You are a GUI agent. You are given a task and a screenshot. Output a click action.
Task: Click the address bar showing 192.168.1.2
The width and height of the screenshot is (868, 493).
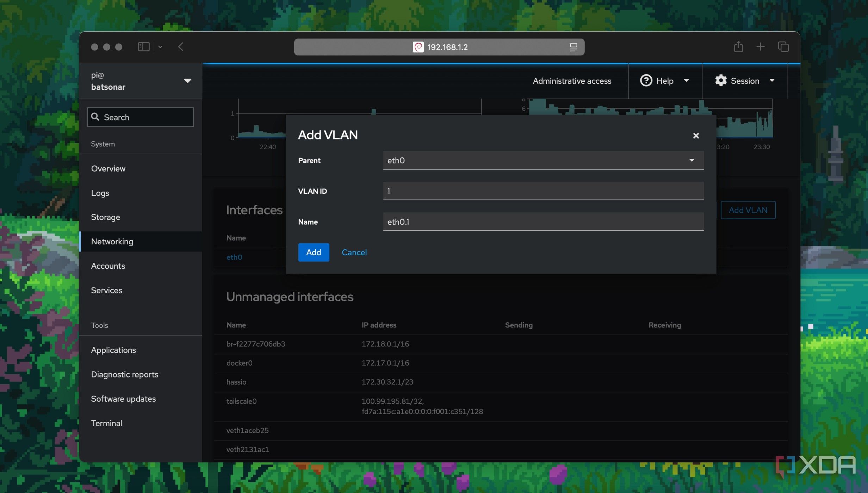(439, 47)
